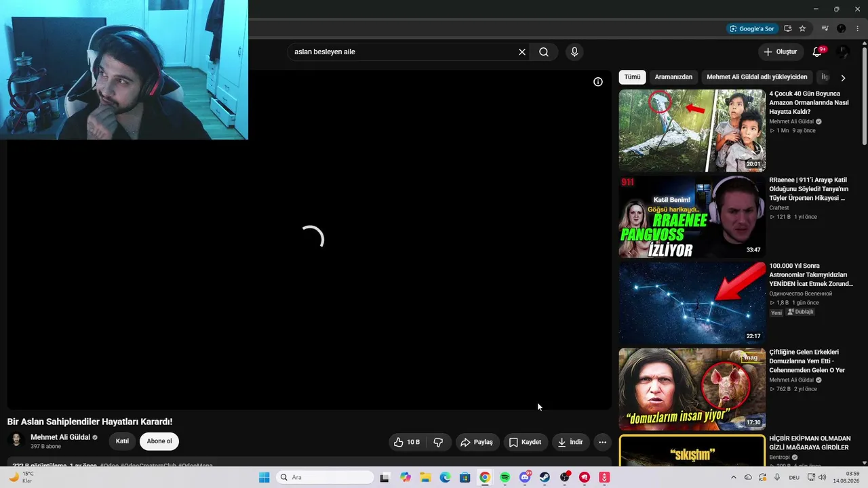Click the DEU language indicator
This screenshot has height=488, width=868.
click(794, 477)
